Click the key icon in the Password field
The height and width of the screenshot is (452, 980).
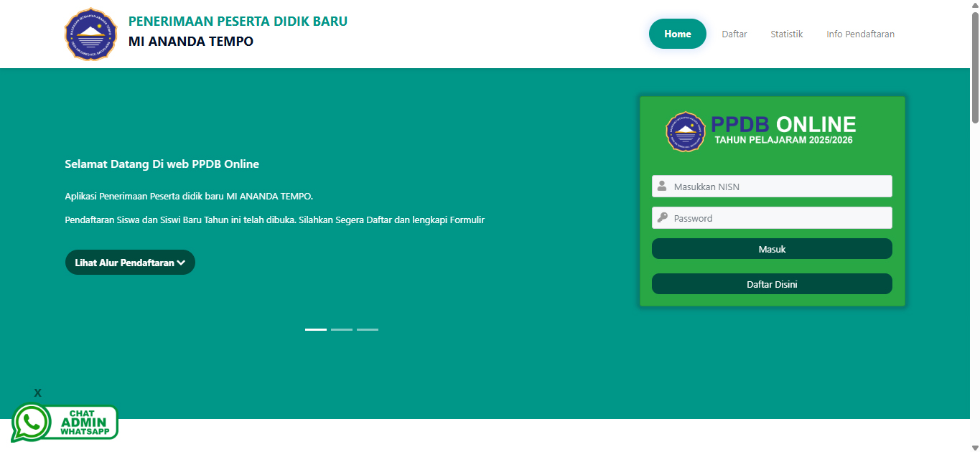click(x=662, y=218)
